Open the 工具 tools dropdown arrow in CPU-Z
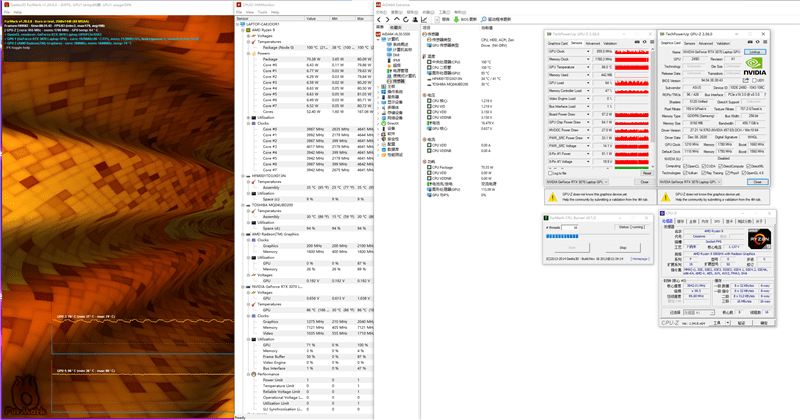This screenshot has width=800, height=420. coord(728,323)
